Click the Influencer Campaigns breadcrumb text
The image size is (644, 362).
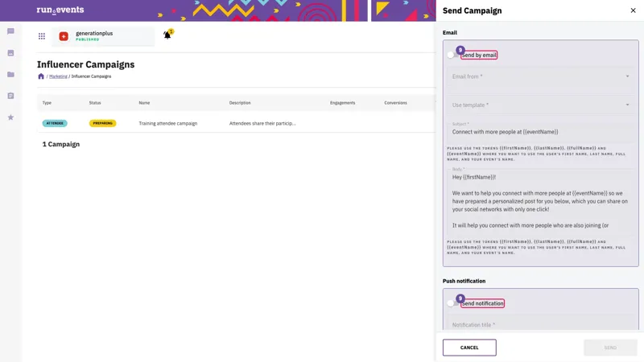[91, 76]
